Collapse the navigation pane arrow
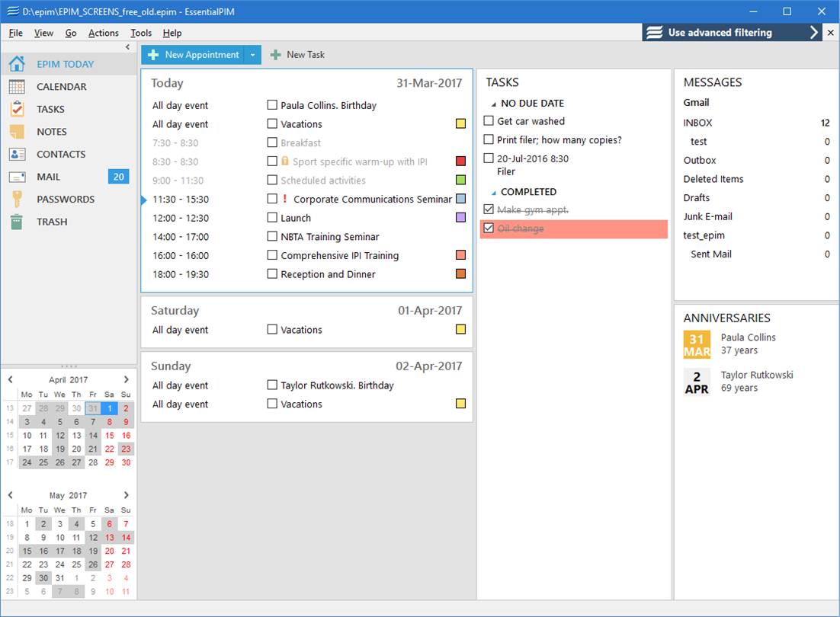The width and height of the screenshot is (840, 617). (x=127, y=47)
